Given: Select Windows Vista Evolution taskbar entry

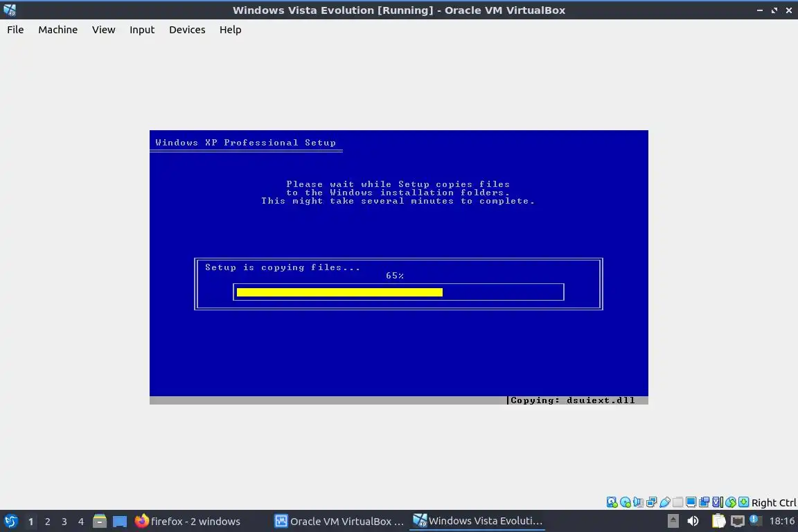Looking at the screenshot, I should coord(477,521).
